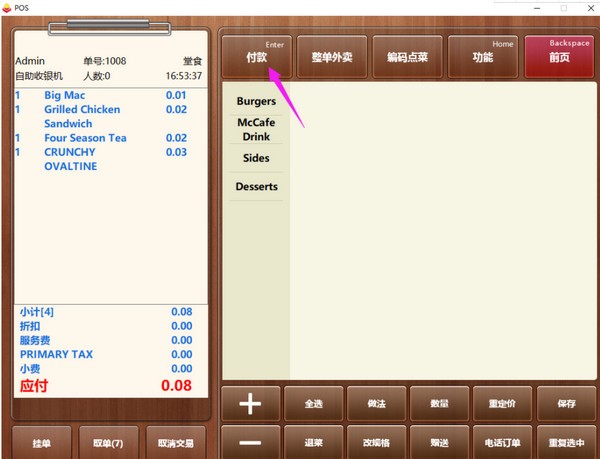Screen dimensions: 600x459
Task: Click the 数量 quantity button
Action: [439, 404]
